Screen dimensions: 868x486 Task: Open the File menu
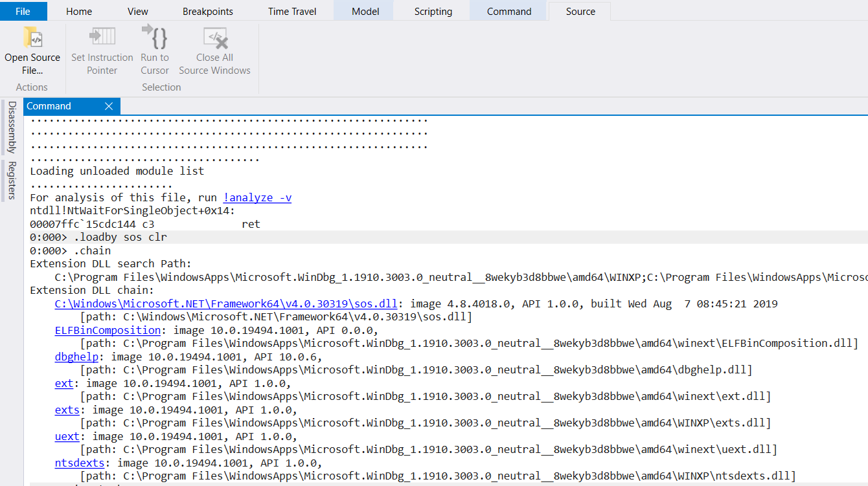[x=23, y=11]
